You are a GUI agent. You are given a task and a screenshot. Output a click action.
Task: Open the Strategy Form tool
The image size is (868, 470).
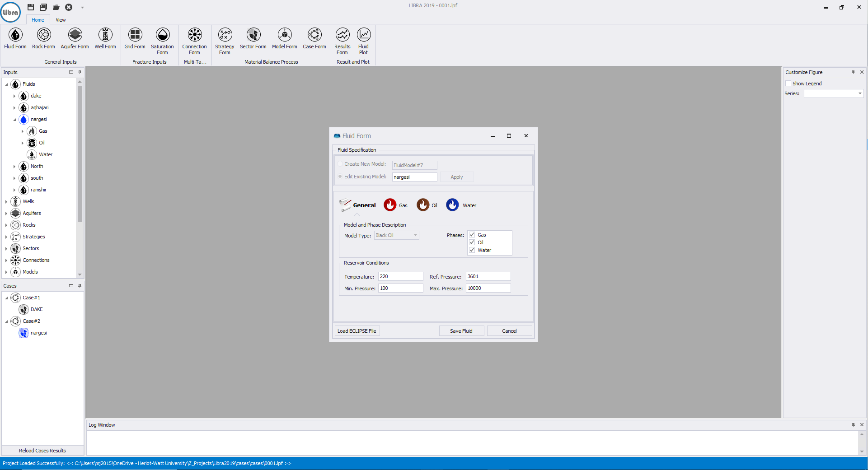point(225,38)
